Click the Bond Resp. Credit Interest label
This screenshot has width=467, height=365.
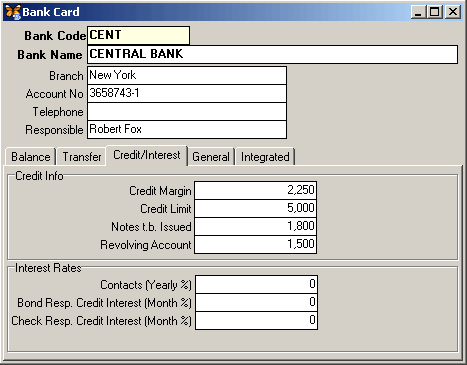pyautogui.click(x=104, y=303)
